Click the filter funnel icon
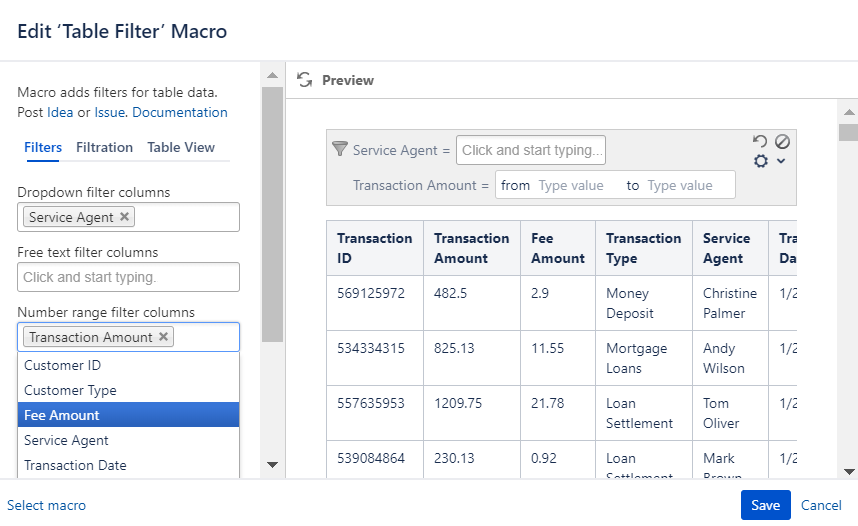Screen dimensions: 858x526 pyautogui.click(x=339, y=149)
